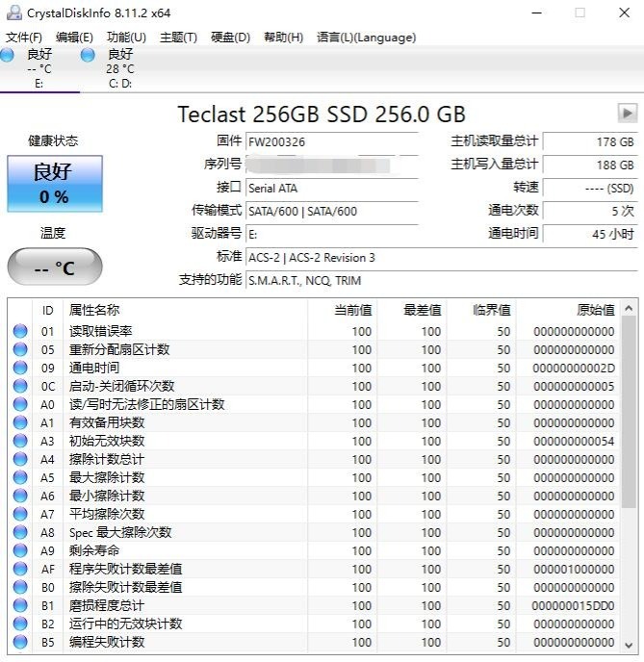
Task: Open the 文件(F) menu
Action: [x=24, y=38]
